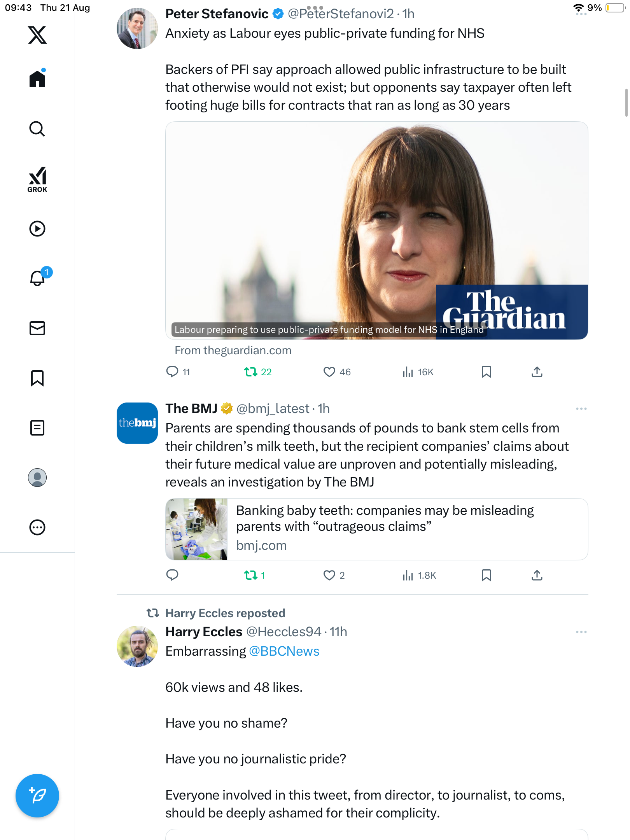Viewport: 630px width, 840px height.
Task: Toggle repost on The BMJ post
Action: point(251,575)
